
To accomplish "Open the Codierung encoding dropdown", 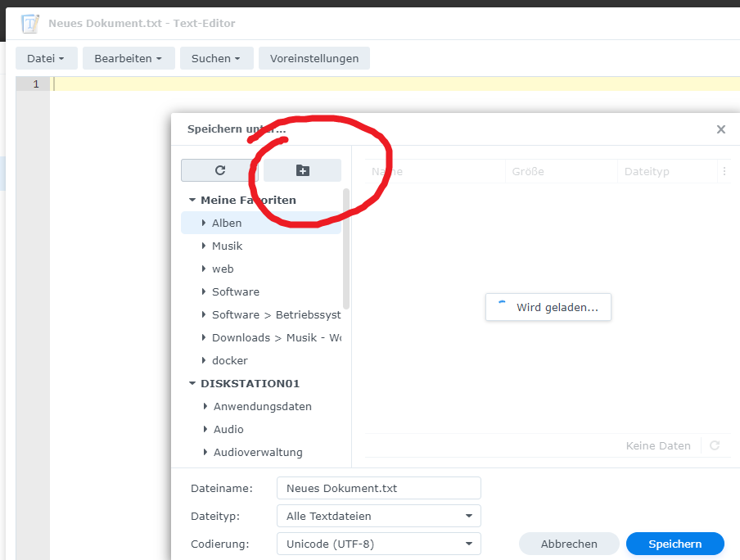I will (x=378, y=544).
